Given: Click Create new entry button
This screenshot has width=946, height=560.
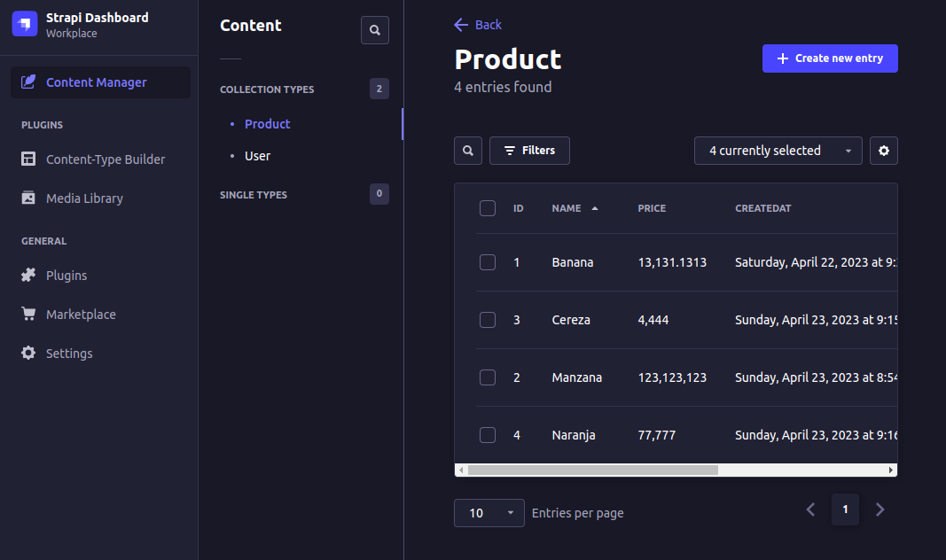Looking at the screenshot, I should coord(830,58).
